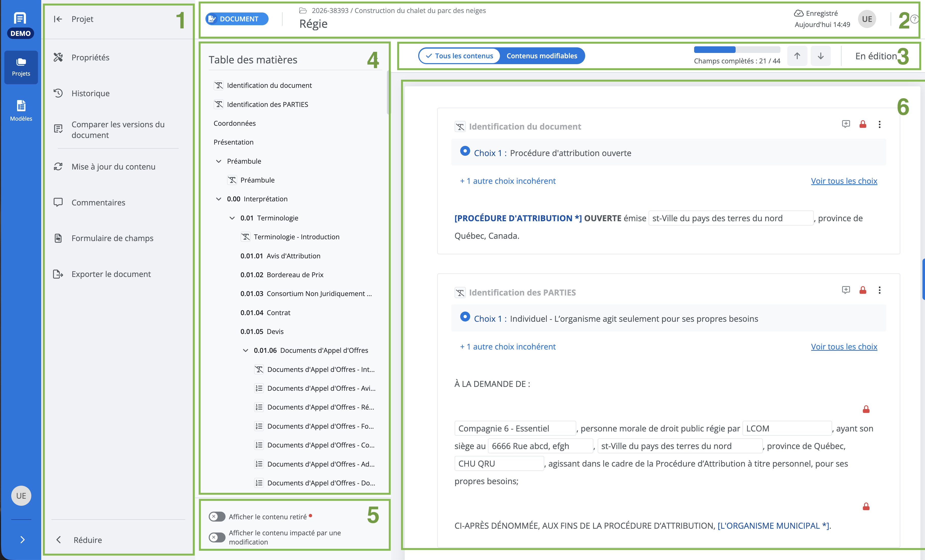Open the help question mark icon
Image resolution: width=925 pixels, height=560 pixels.
pos(914,19)
